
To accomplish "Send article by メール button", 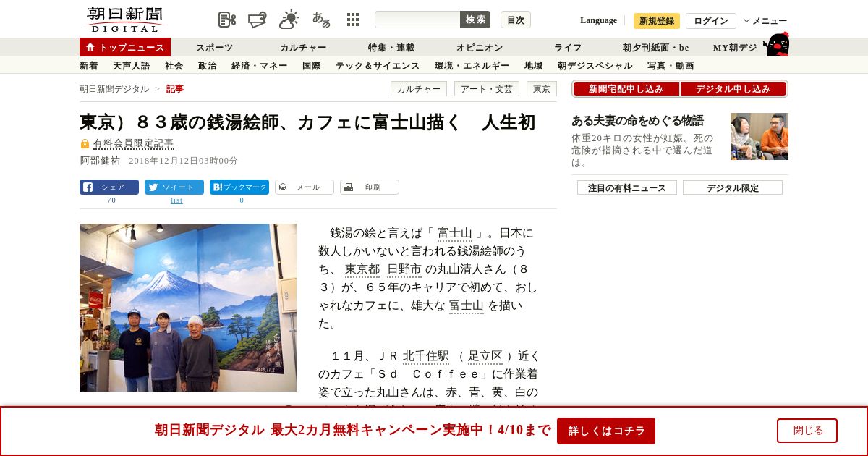I will pyautogui.click(x=305, y=187).
